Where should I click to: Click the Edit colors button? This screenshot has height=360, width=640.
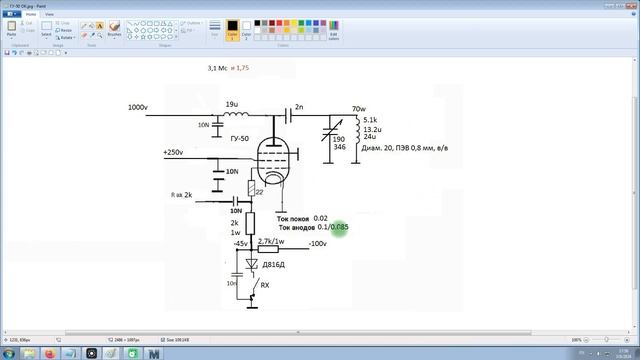334,30
